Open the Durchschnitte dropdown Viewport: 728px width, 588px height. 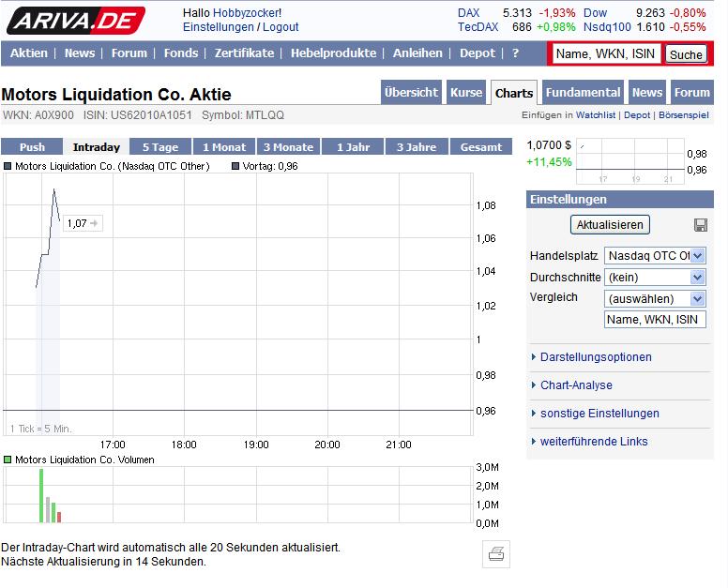[655, 278]
